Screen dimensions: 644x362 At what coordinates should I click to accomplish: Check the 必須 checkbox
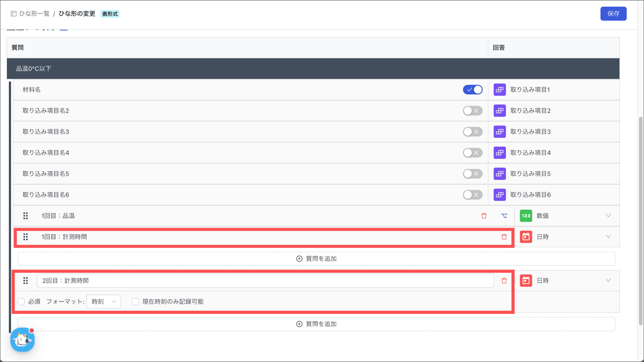coord(21,302)
